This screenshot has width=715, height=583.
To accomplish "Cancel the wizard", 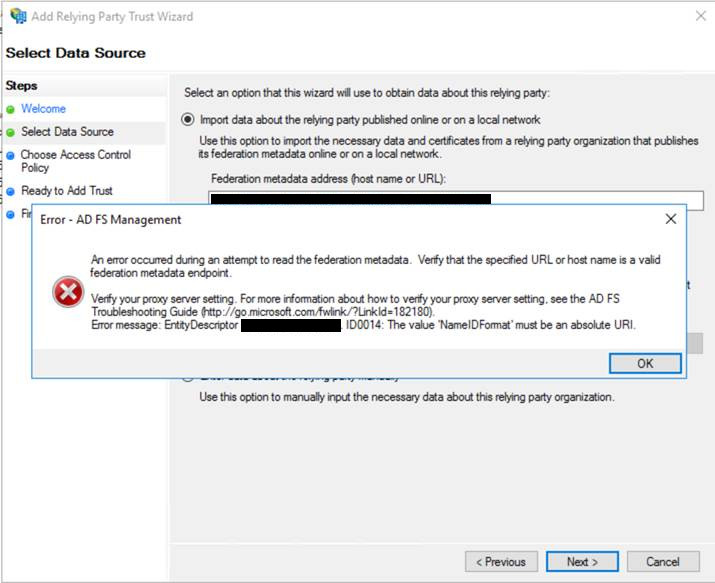I will point(662,562).
